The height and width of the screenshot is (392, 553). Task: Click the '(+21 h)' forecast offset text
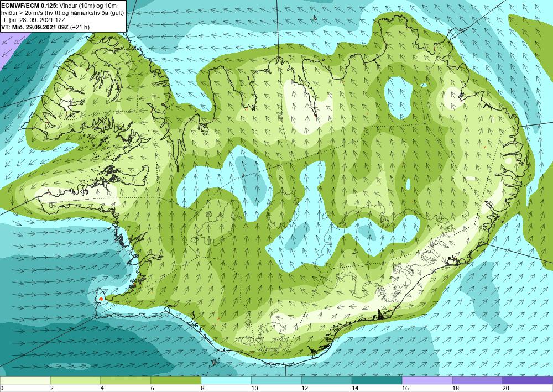pyautogui.click(x=80, y=27)
